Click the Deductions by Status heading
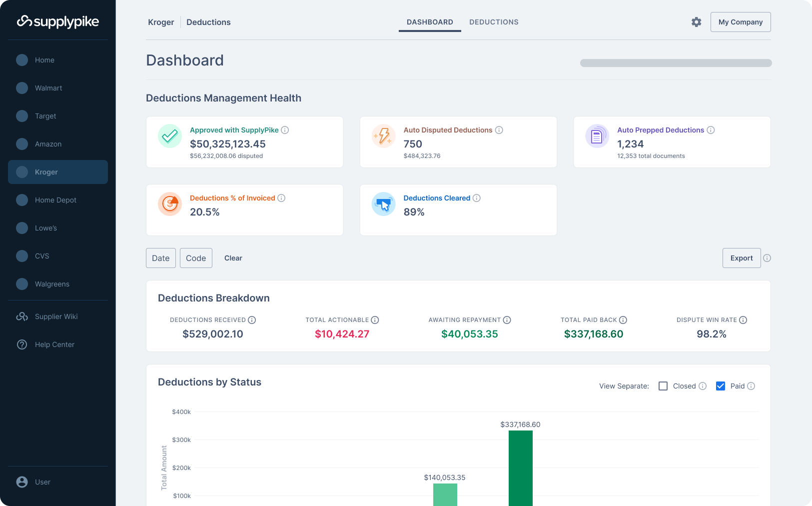The image size is (812, 506). pos(210,382)
